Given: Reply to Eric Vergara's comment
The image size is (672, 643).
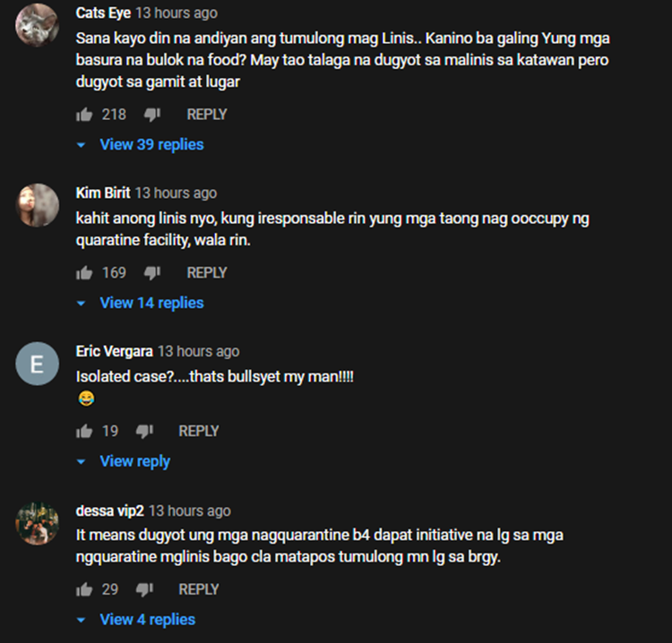Looking at the screenshot, I should (x=199, y=431).
